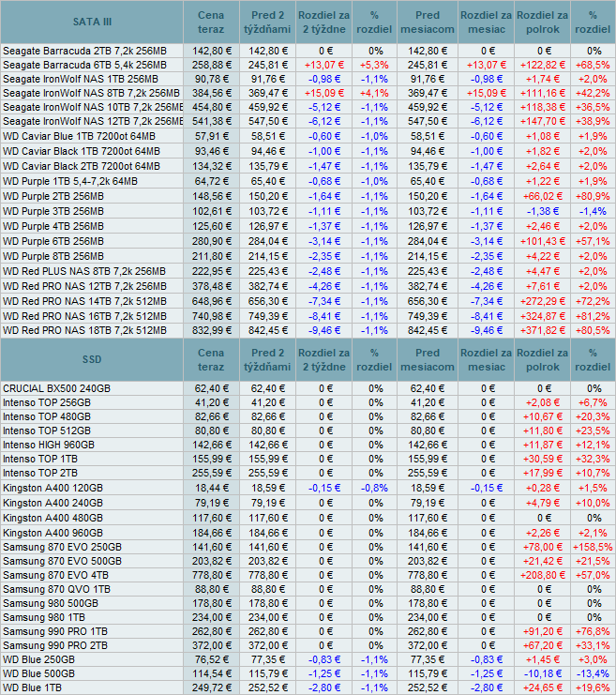Select the half-year difference +272,29 €
This screenshot has width=616, height=695.
[x=543, y=301]
